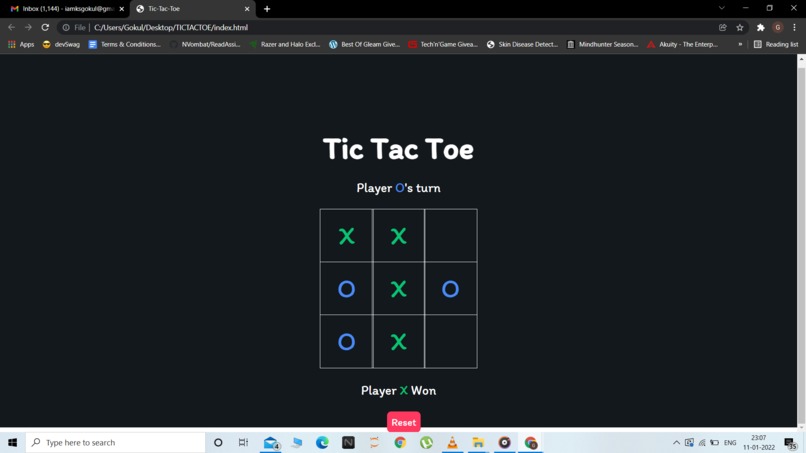Open a new browser tab
Screen dimensions: 806x453
(267, 9)
